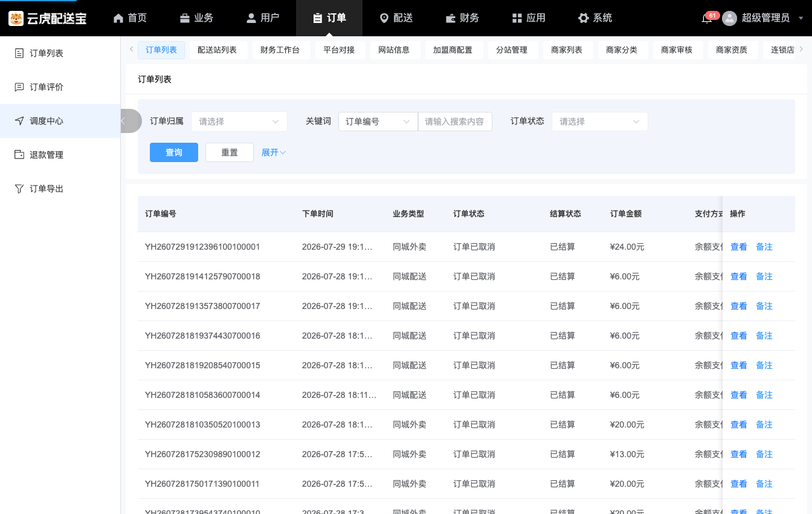Switch to the 平台对接 tab
The width and height of the screenshot is (812, 514).
[339, 50]
